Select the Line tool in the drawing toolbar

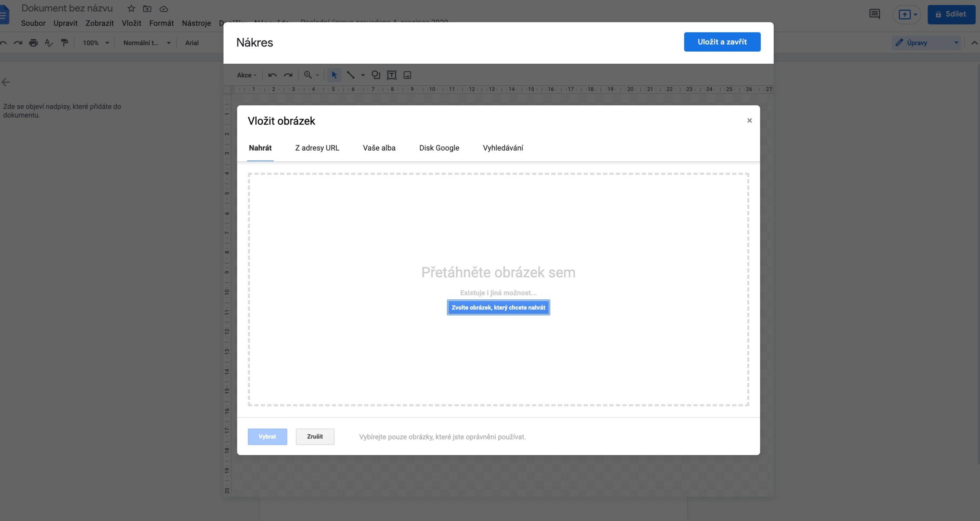351,75
